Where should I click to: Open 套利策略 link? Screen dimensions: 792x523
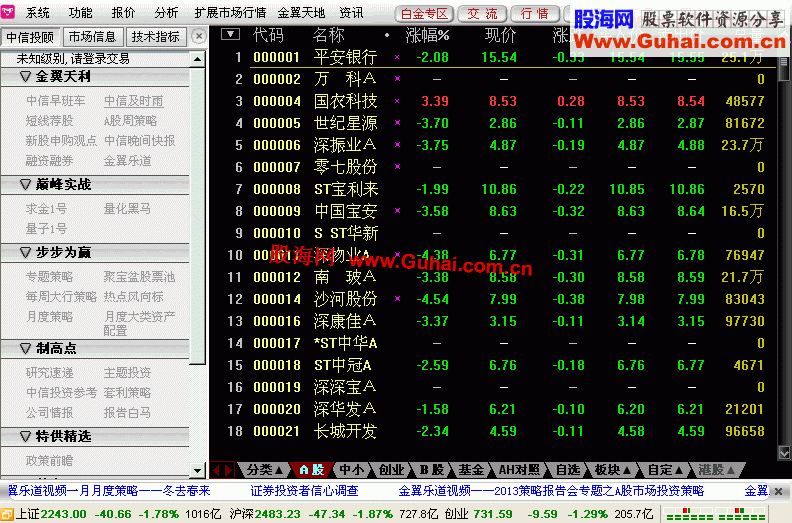coord(127,393)
